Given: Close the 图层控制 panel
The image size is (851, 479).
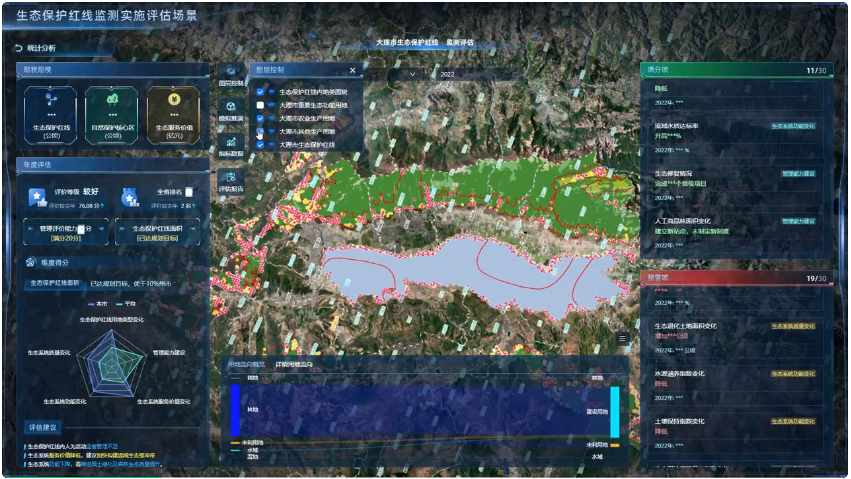Looking at the screenshot, I should click(x=352, y=71).
